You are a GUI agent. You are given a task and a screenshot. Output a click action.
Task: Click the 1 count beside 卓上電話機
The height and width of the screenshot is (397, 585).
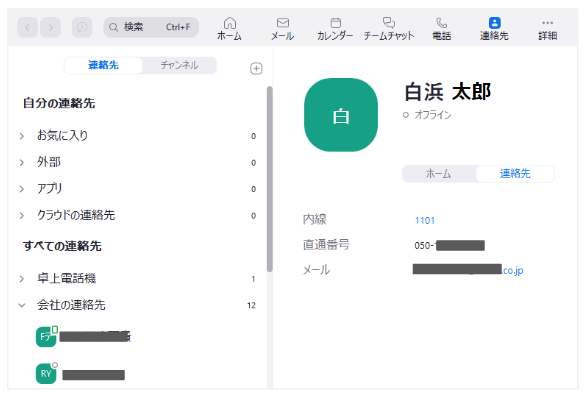click(253, 279)
